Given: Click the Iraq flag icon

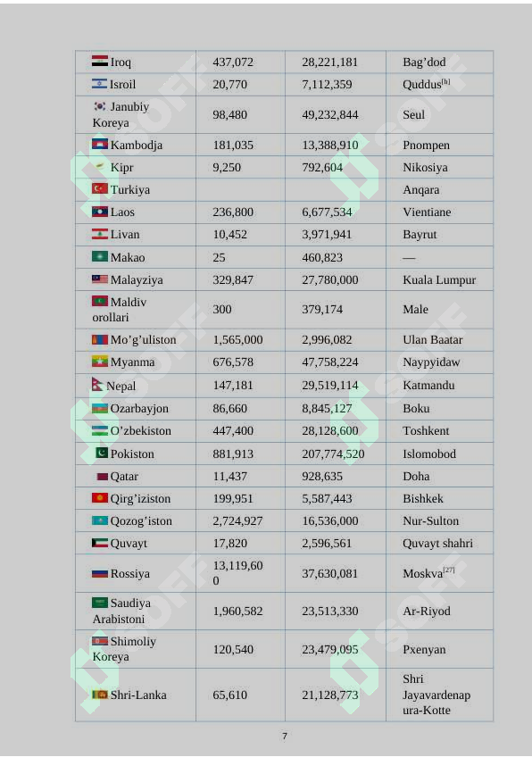Looking at the screenshot, I should tap(100, 62).
